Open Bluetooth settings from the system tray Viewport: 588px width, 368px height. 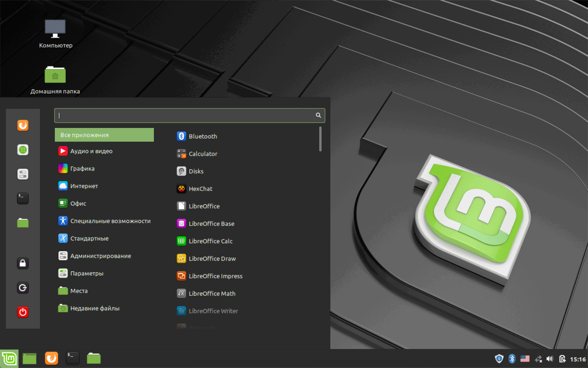click(x=512, y=358)
